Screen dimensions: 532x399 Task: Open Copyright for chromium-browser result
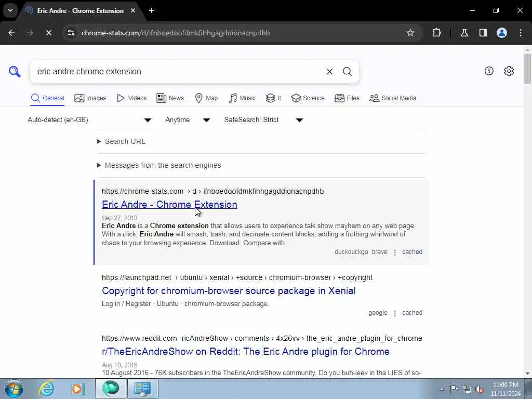coord(229,291)
